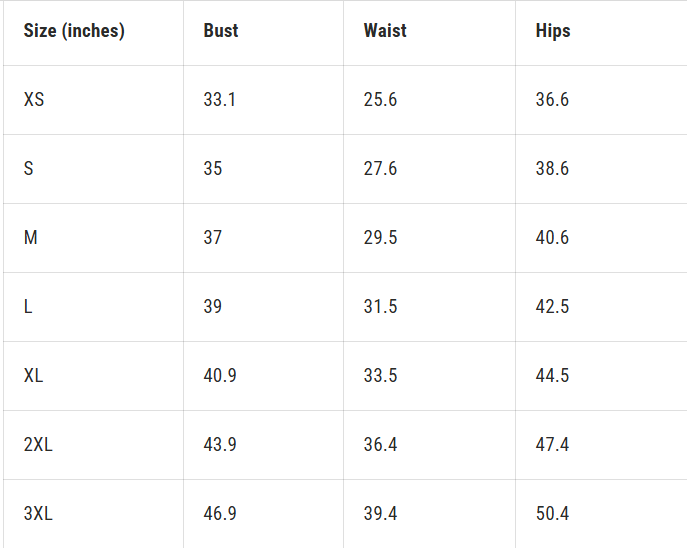
Task: Select the L size row label
Action: coord(28,307)
